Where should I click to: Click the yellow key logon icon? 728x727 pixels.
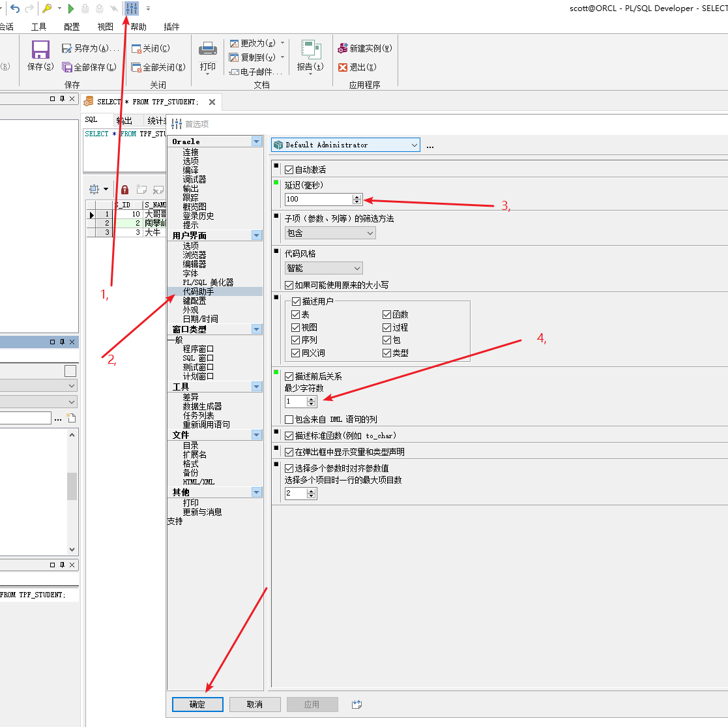pyautogui.click(x=47, y=8)
